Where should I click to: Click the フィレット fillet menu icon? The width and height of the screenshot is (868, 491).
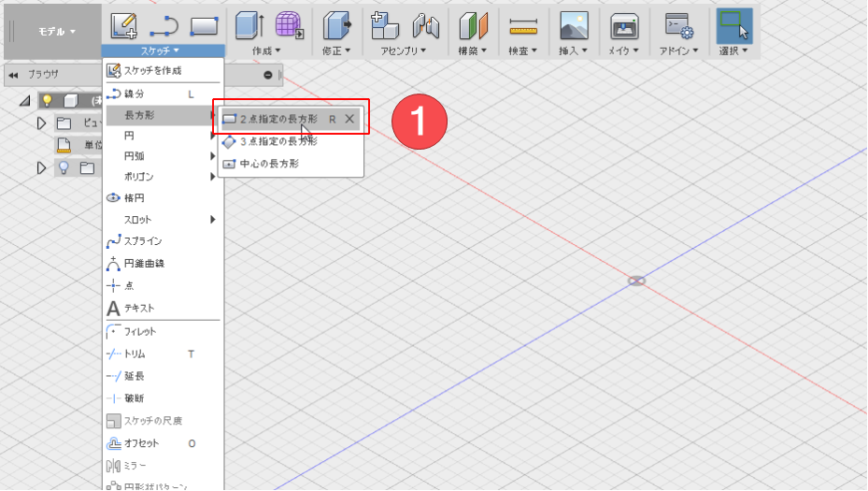pyautogui.click(x=113, y=331)
